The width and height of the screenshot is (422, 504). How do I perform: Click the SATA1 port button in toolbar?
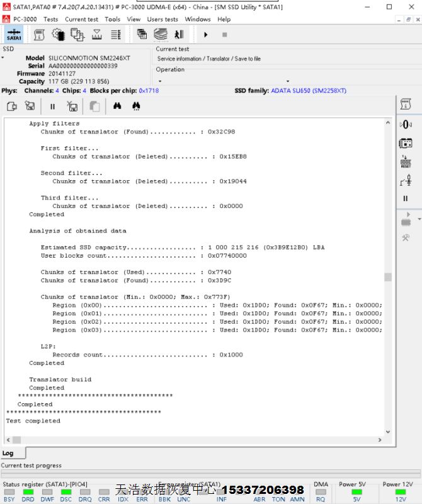click(13, 35)
